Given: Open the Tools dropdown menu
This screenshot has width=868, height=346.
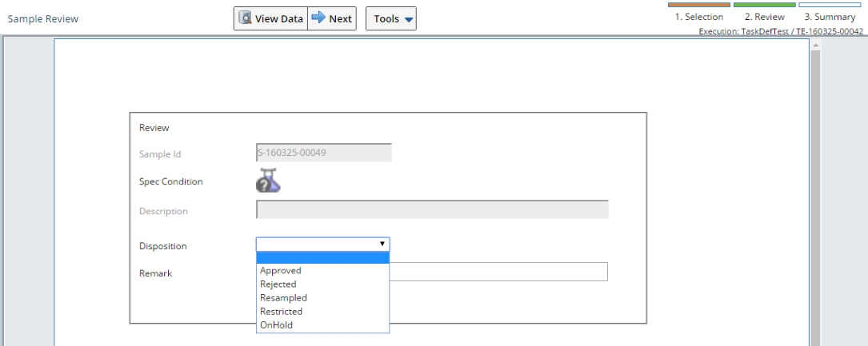Looking at the screenshot, I should coord(391,18).
